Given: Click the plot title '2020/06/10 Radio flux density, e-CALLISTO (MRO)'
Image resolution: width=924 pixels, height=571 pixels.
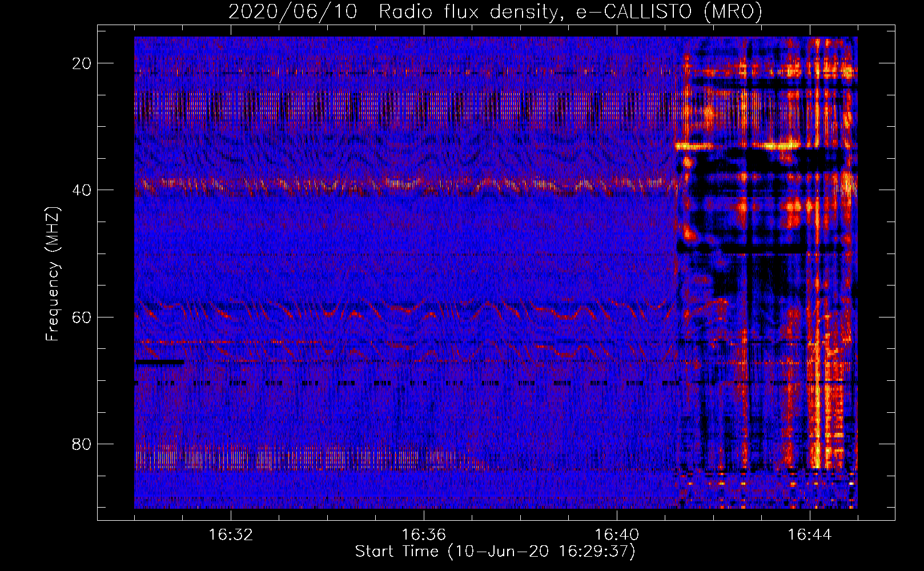Looking at the screenshot, I should (x=495, y=11).
